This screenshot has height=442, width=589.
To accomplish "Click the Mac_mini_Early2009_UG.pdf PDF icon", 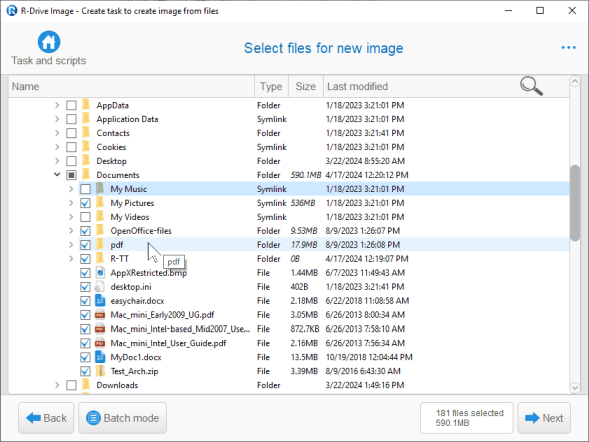I will [x=100, y=315].
